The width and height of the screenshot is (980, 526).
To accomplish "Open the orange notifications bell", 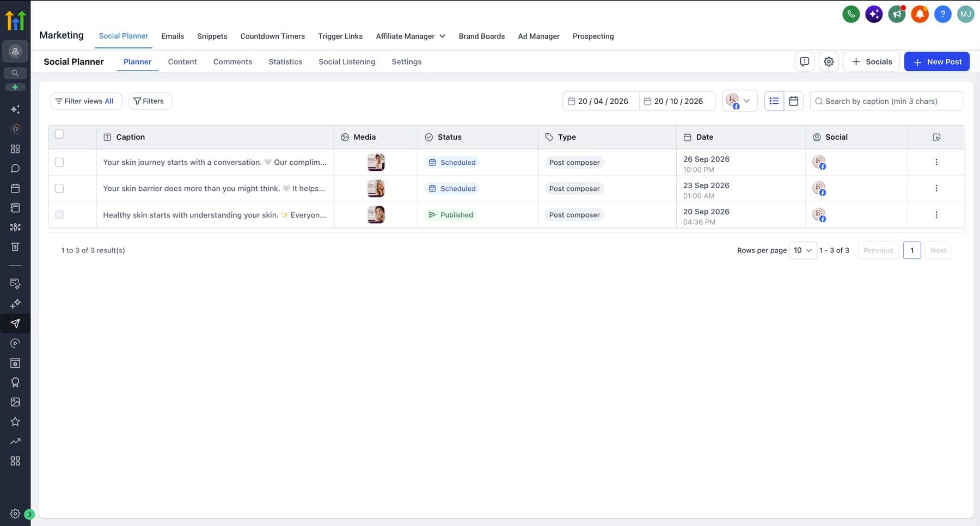I will (920, 14).
